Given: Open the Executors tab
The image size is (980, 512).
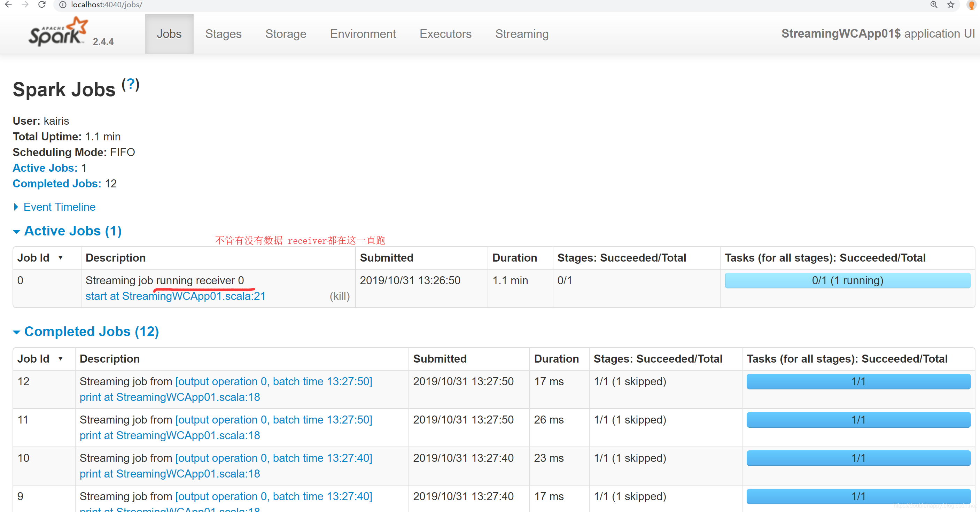Looking at the screenshot, I should 445,34.
